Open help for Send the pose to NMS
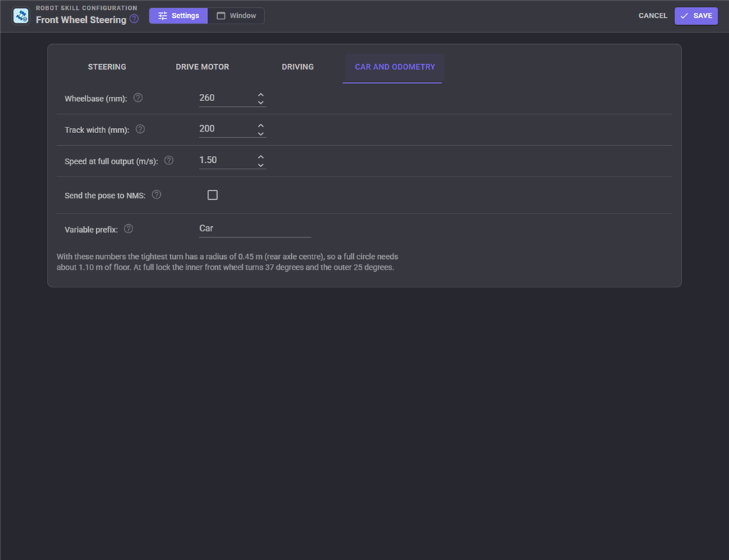 pyautogui.click(x=157, y=195)
